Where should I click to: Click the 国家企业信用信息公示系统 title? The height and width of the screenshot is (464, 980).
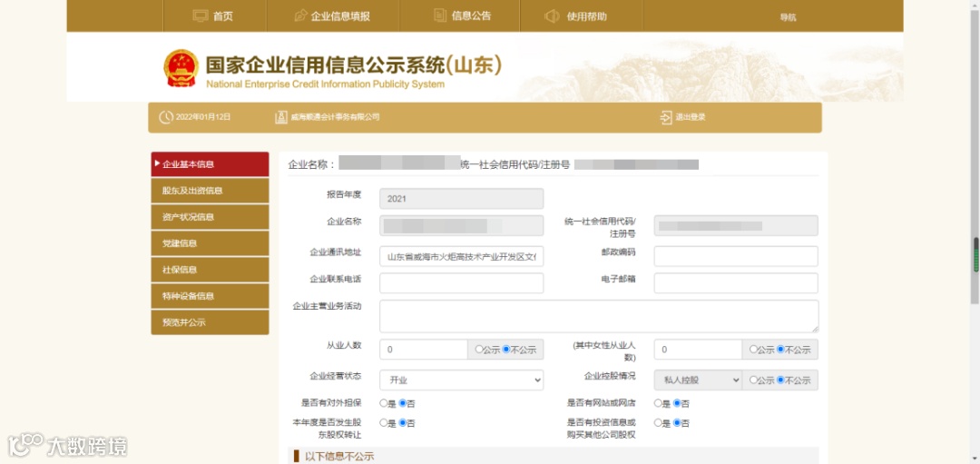tap(353, 65)
